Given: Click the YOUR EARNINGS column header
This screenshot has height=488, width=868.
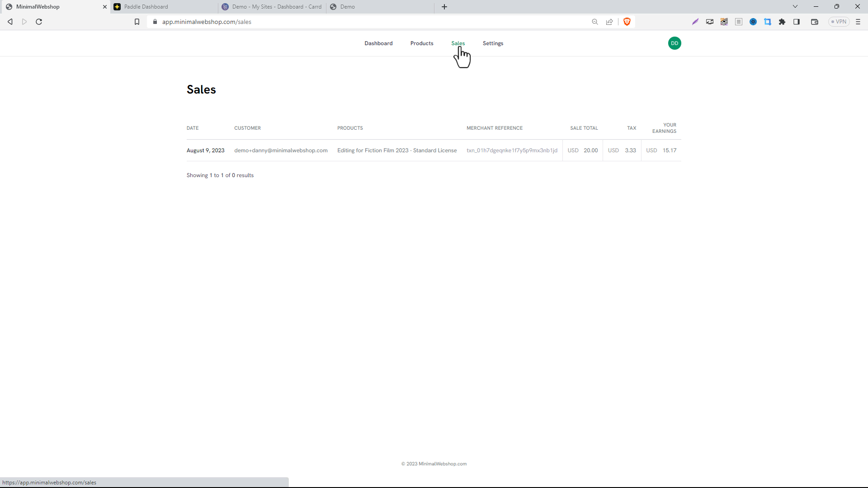Looking at the screenshot, I should click(664, 128).
